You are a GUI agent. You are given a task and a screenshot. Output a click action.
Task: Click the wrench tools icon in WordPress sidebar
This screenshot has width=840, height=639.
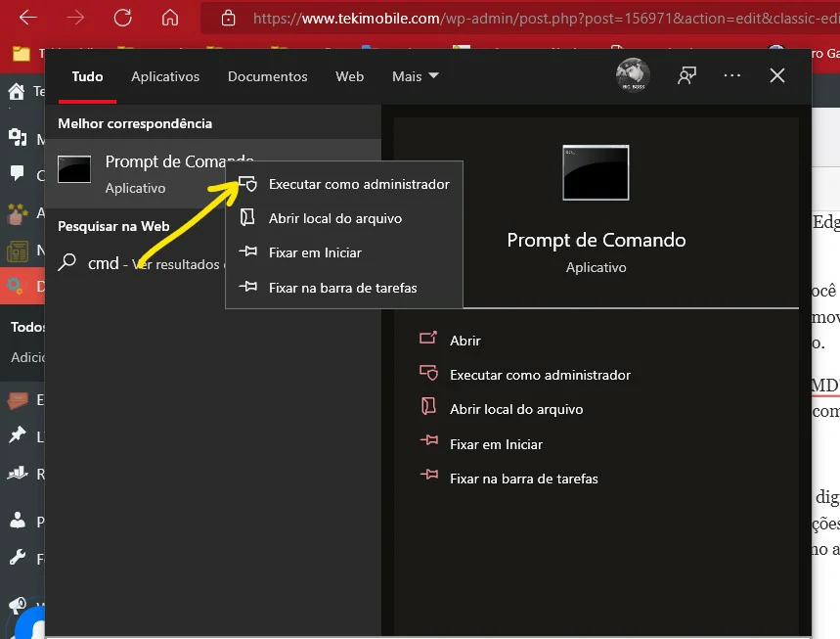tap(18, 558)
